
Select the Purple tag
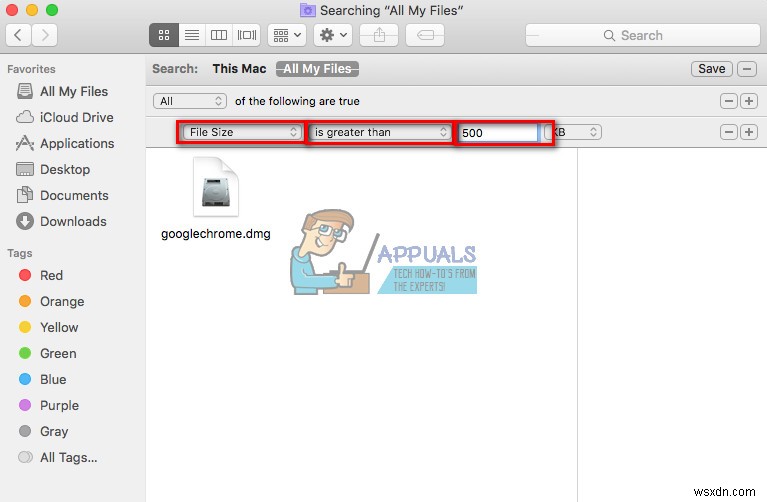[49, 405]
